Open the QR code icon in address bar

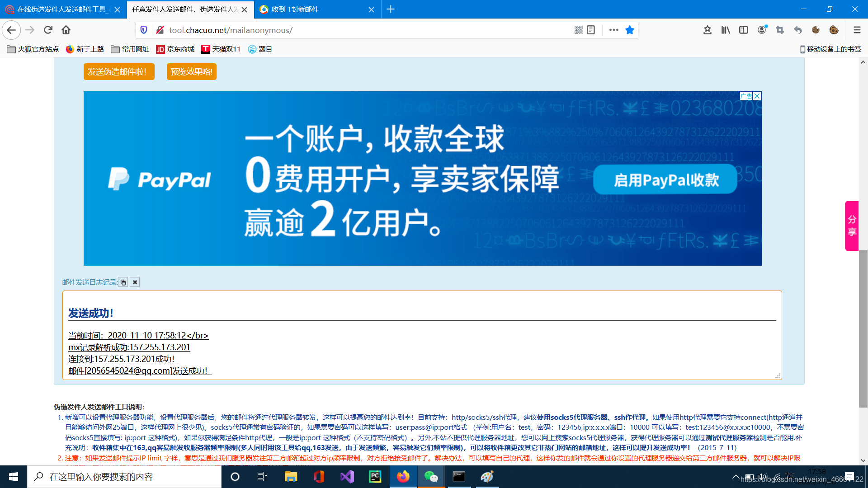(x=578, y=30)
